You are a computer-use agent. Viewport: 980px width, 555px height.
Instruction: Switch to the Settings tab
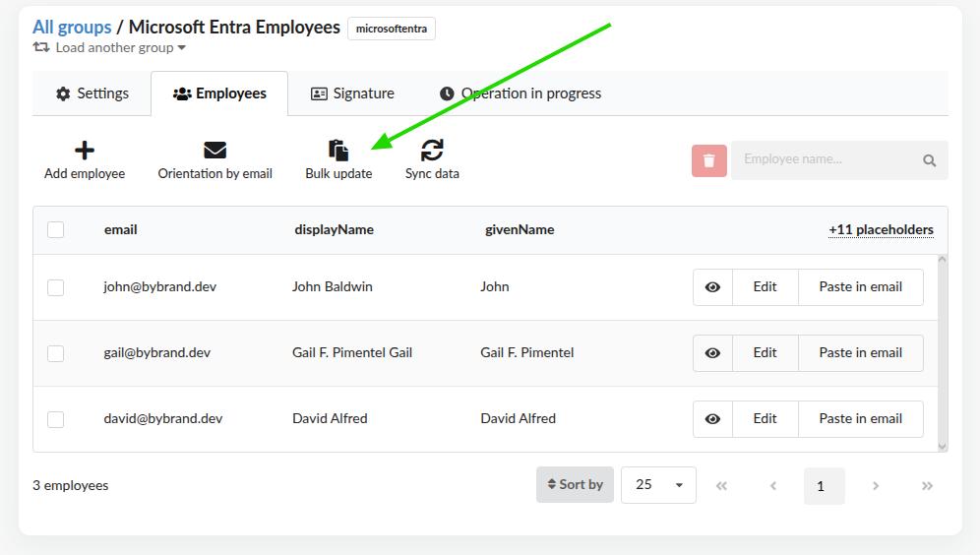[x=92, y=93]
